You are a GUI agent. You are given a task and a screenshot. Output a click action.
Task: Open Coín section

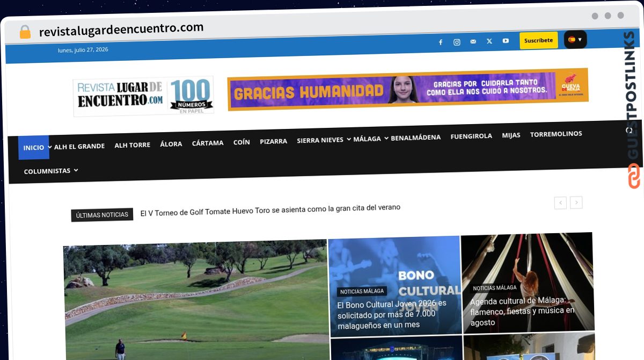coord(241,142)
